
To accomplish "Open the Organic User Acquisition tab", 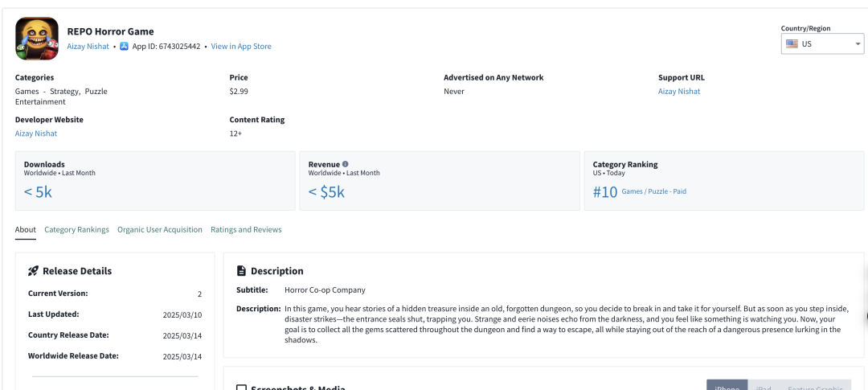I will point(159,229).
